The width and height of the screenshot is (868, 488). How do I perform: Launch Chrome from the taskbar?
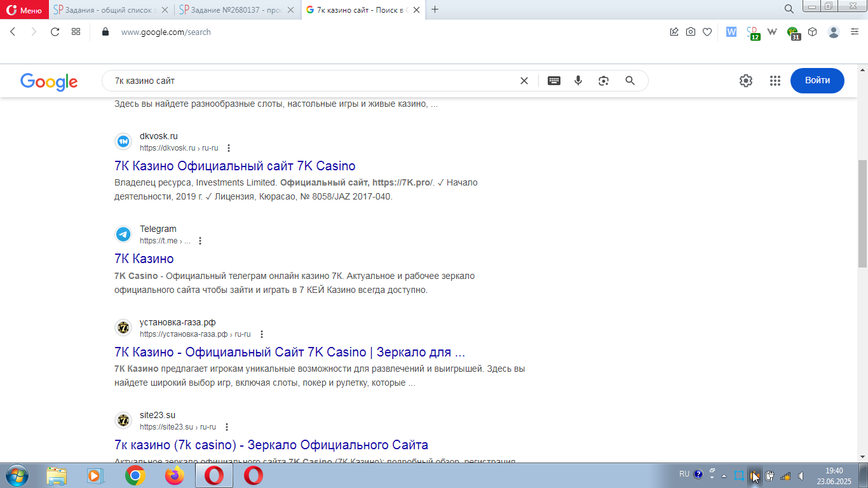pos(135,475)
